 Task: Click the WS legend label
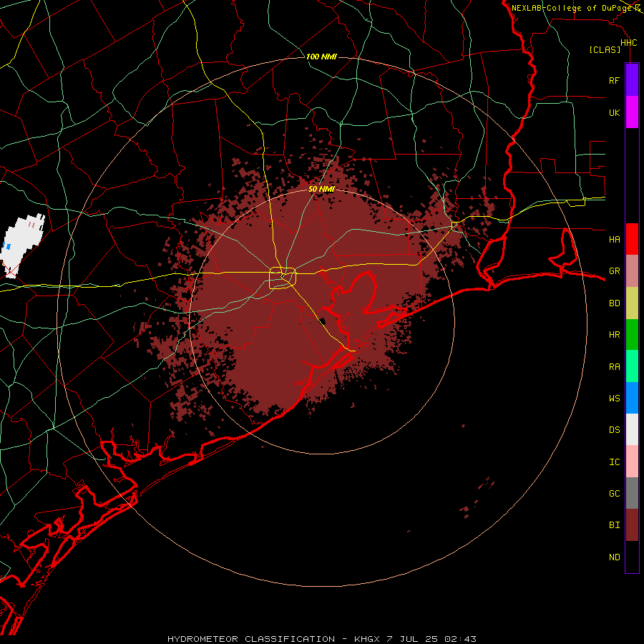point(614,398)
